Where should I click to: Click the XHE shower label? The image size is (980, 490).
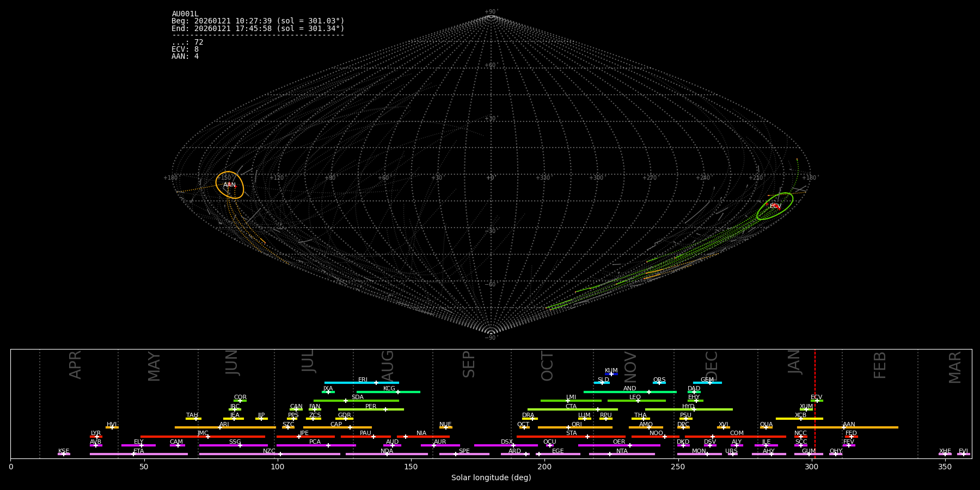click(x=945, y=451)
